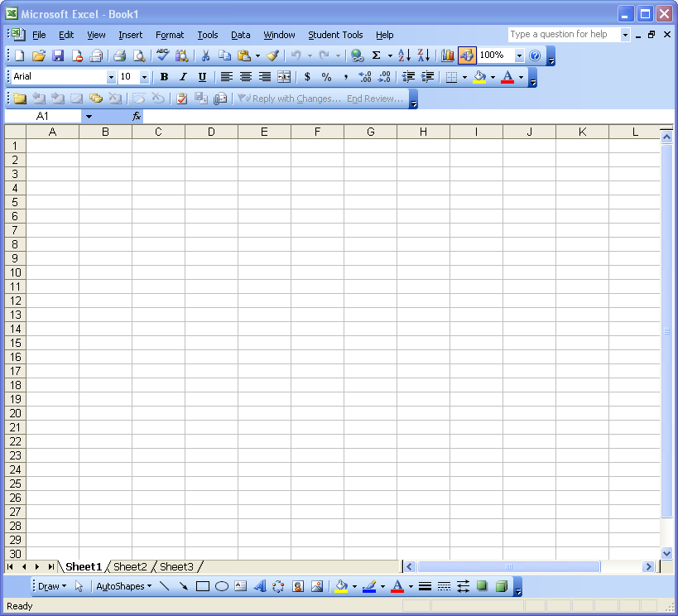The width and height of the screenshot is (678, 616).
Task: Toggle Italic formatting
Action: 183,77
